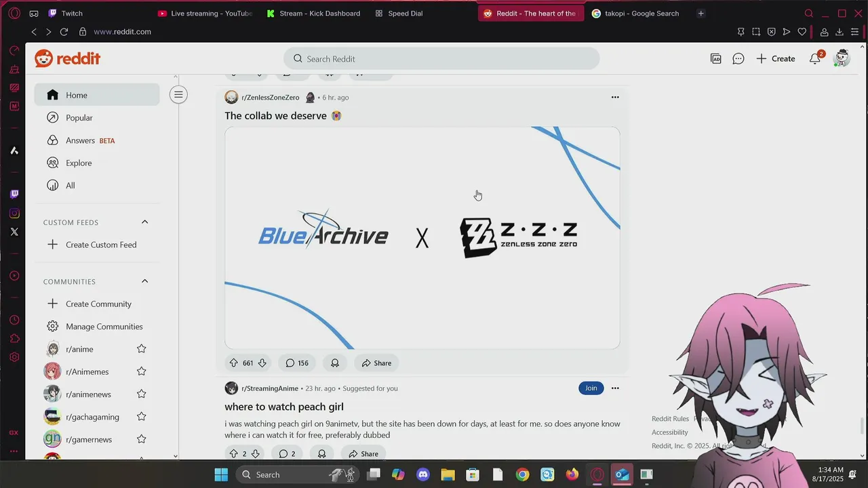Open Google Chrome from the taskbar

click(522, 474)
